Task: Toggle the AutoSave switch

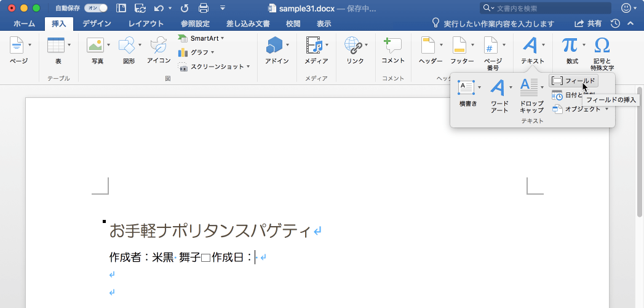Action: (x=96, y=8)
